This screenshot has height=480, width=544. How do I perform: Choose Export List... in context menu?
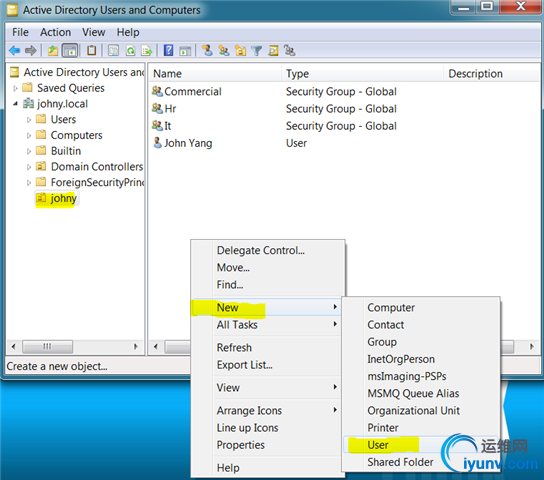coord(267,365)
